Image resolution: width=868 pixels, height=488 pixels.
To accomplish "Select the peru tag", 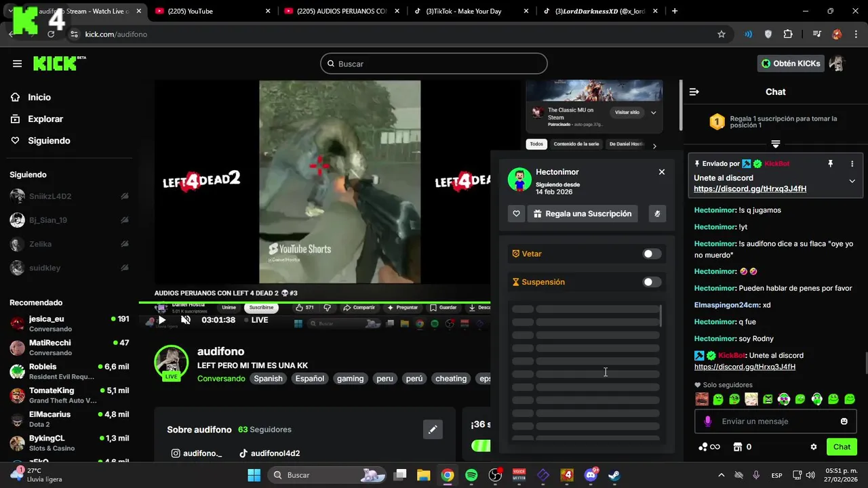I will tap(384, 379).
